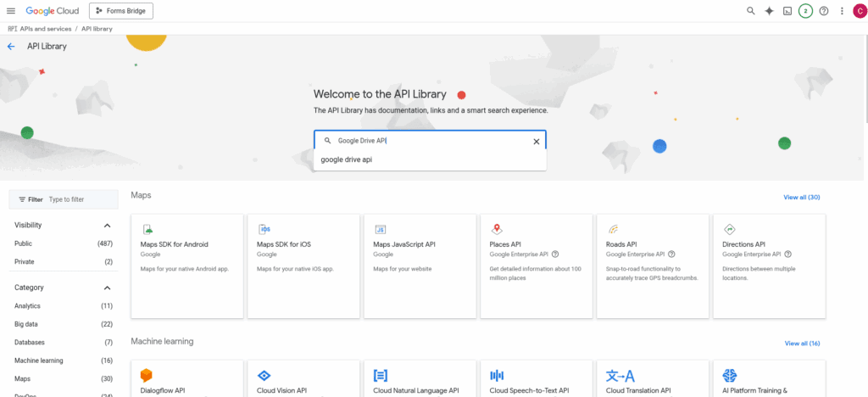868x397 pixels.
Task: Click the Cloud Vision API icon
Action: click(264, 376)
